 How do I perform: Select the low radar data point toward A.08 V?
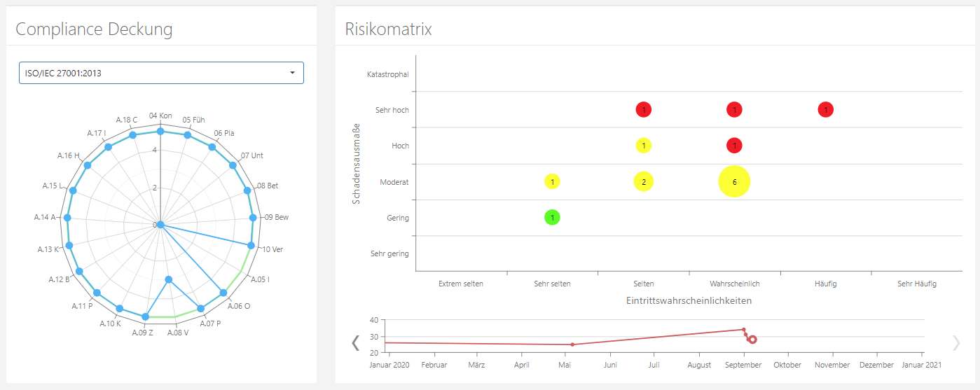click(168, 280)
